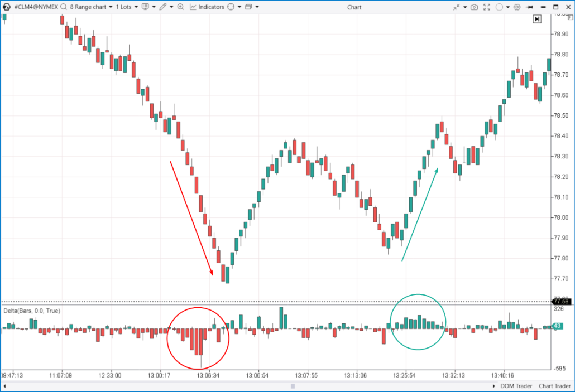Expand the 8 Range chart dropdown

coord(110,7)
